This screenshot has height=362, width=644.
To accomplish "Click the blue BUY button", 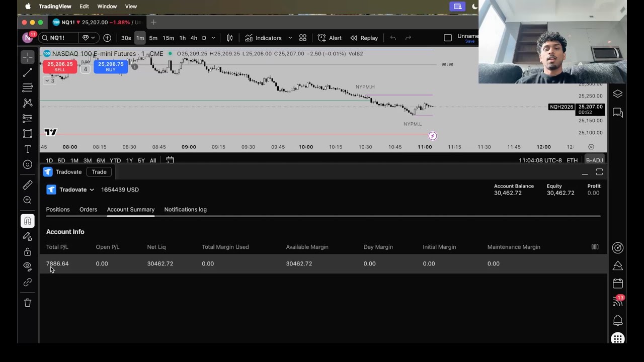I will click(x=111, y=66).
